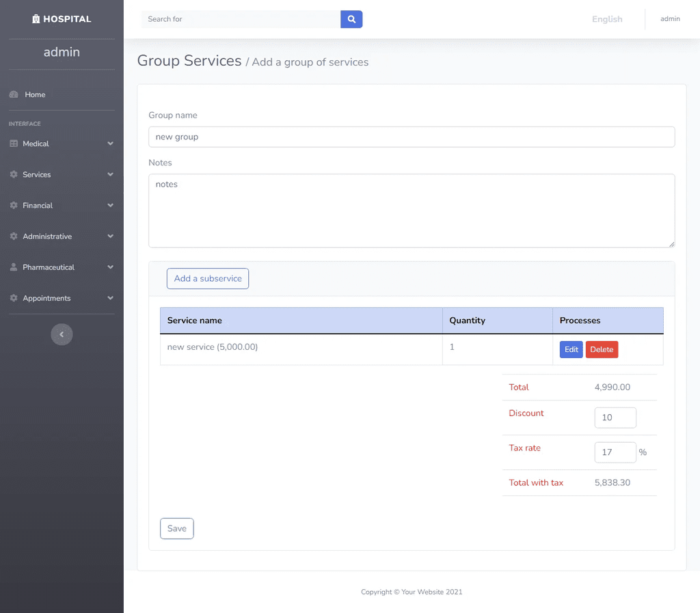Click the 'Add a group of services' subtitle
The width and height of the screenshot is (700, 613).
(310, 62)
